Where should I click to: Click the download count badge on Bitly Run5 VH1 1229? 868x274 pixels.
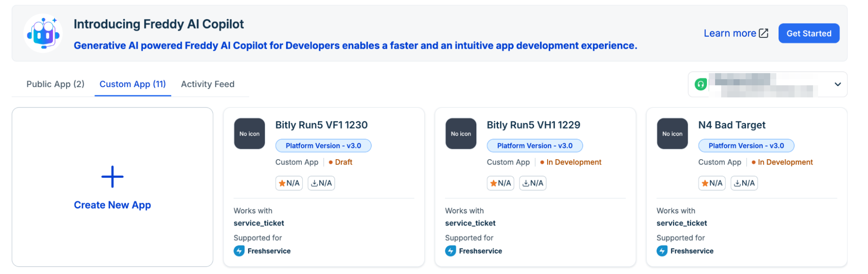tap(533, 183)
